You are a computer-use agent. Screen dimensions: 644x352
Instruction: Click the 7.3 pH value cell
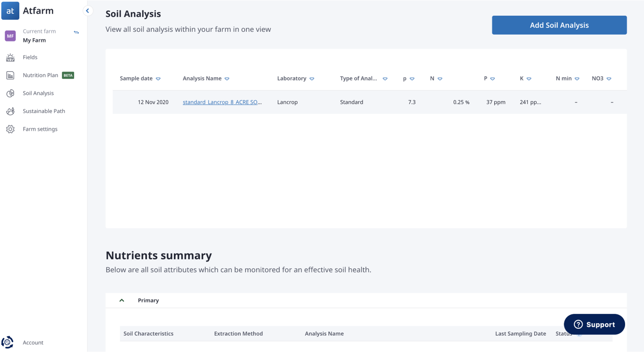point(412,102)
